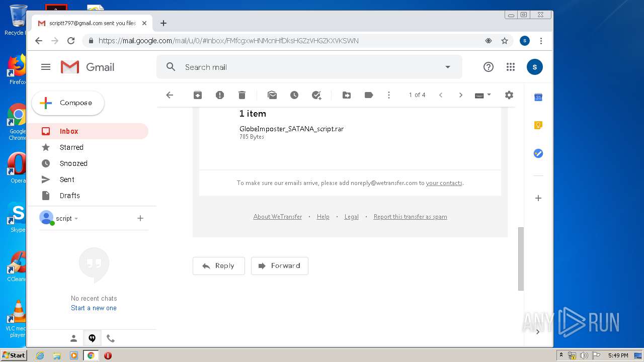Start a new one chat link
The height and width of the screenshot is (362, 644).
pyautogui.click(x=94, y=308)
